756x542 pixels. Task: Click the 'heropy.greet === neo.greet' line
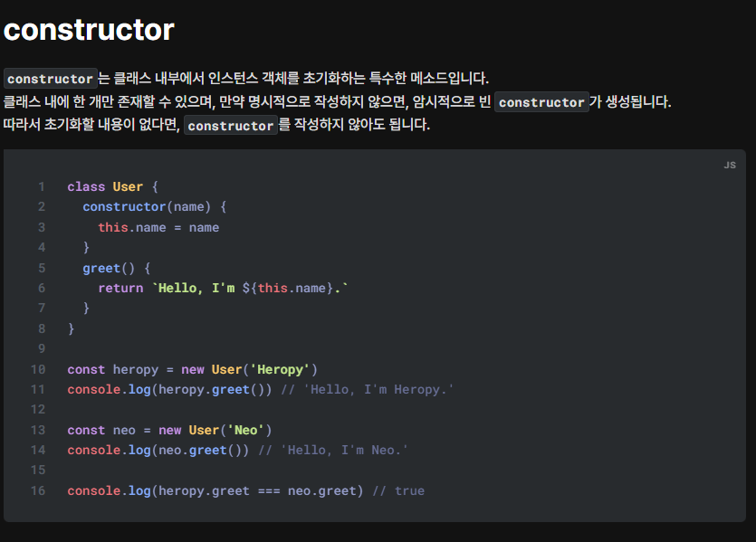[246, 491]
